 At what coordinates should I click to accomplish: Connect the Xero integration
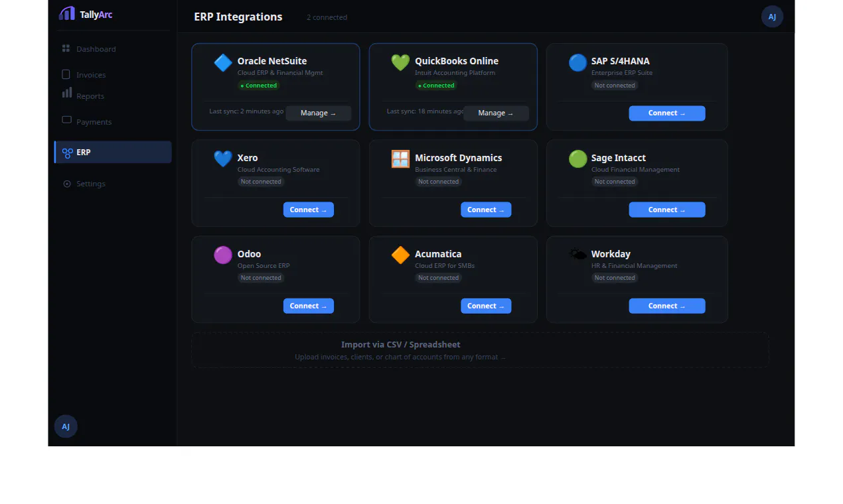click(x=309, y=210)
